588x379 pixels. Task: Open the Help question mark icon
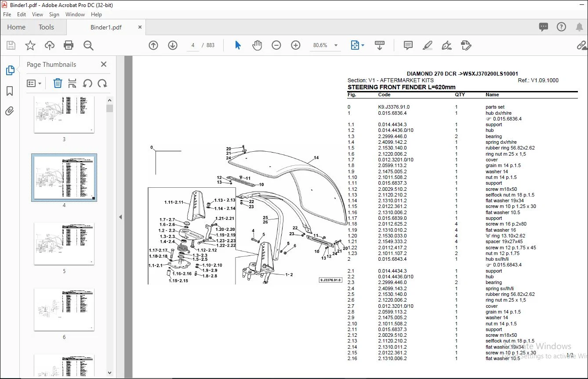(561, 27)
